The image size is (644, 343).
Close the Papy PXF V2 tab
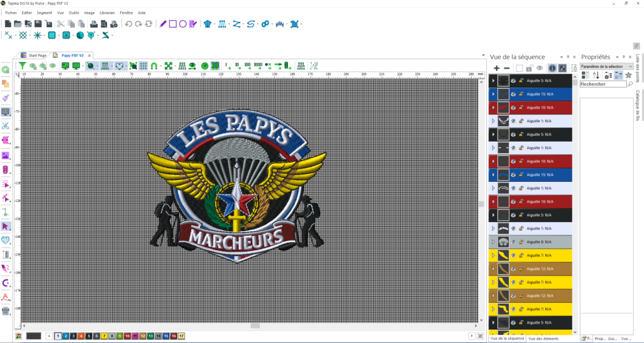pyautogui.click(x=89, y=55)
